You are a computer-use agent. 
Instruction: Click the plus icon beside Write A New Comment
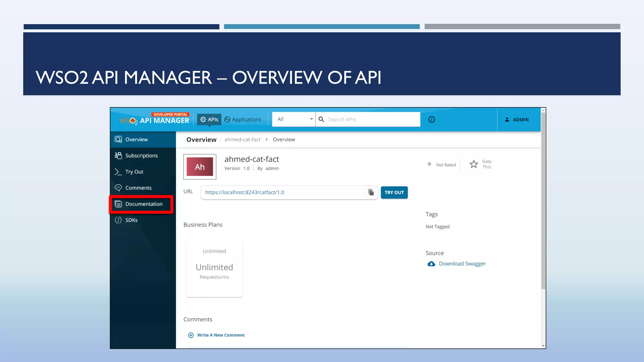point(191,335)
